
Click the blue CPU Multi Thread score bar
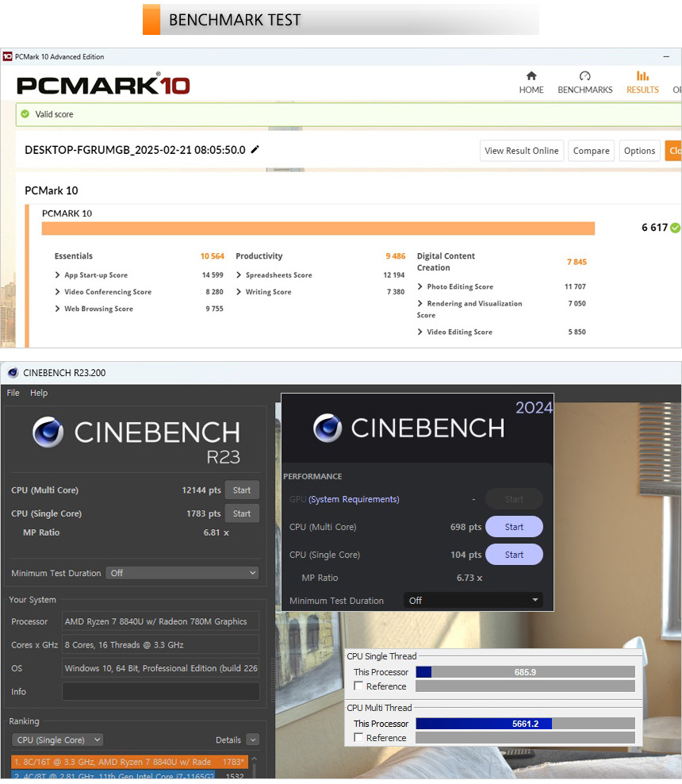point(483,724)
